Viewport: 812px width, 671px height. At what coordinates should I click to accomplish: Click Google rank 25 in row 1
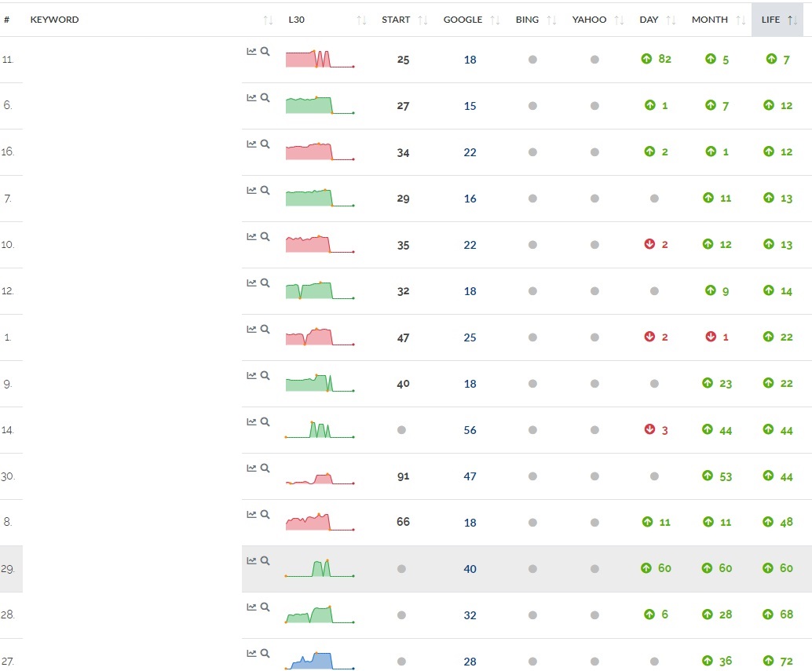pos(470,337)
